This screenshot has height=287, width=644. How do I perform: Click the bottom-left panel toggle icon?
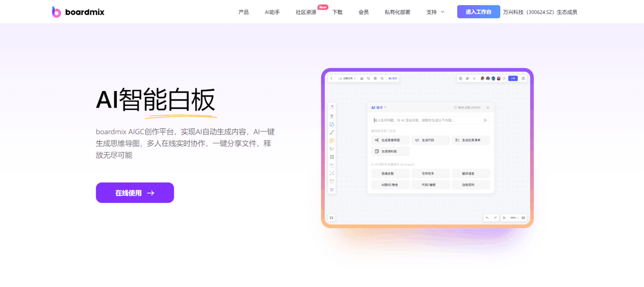coord(332,218)
